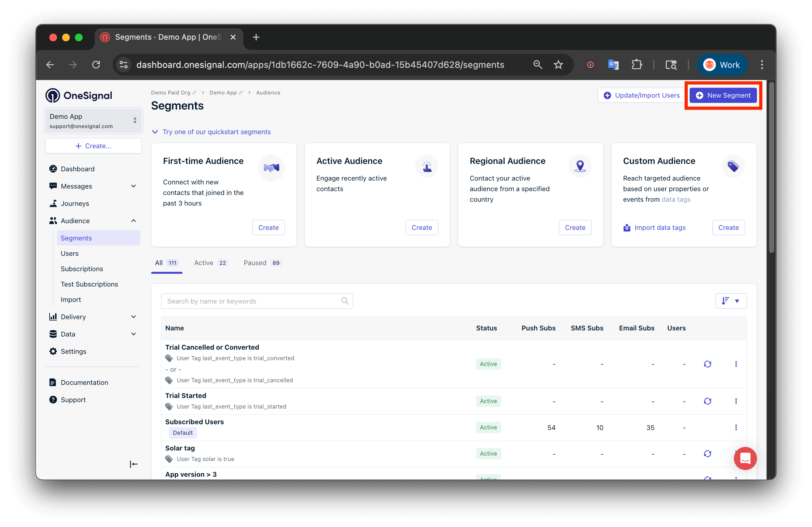Click the Default badge under Subscribed Users

183,433
